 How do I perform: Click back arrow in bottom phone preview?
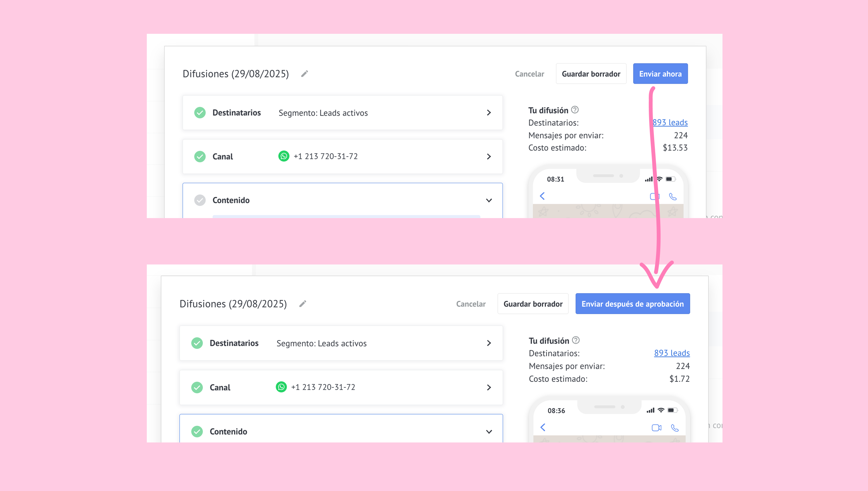(x=543, y=427)
